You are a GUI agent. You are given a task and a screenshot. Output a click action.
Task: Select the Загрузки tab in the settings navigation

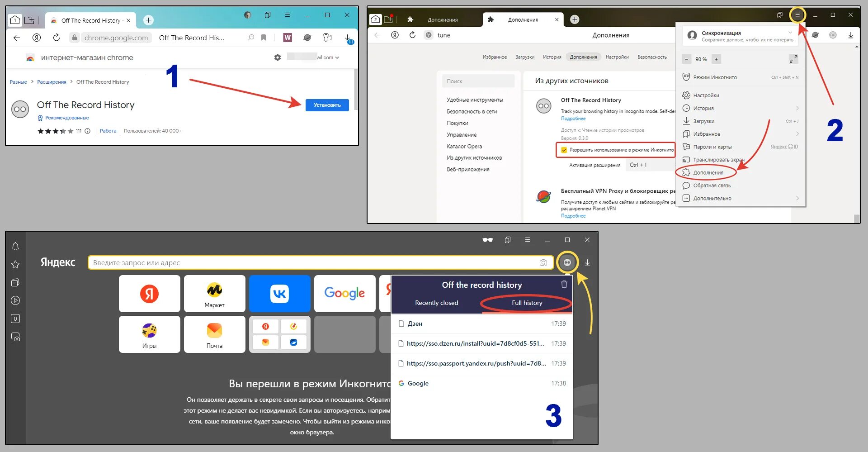click(525, 57)
